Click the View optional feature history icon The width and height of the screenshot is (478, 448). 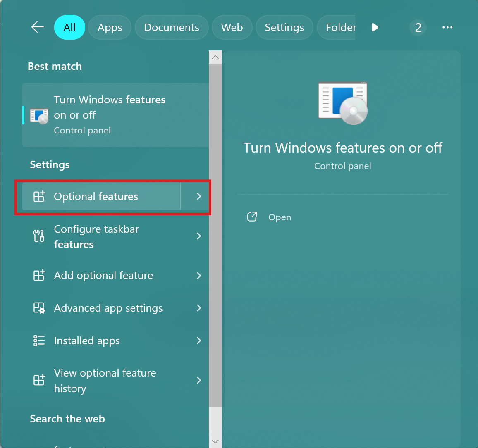[x=39, y=380]
